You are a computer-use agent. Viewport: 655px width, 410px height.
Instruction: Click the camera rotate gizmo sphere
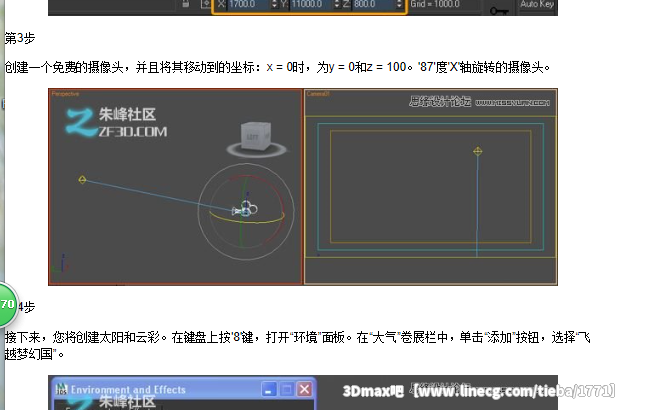click(246, 211)
